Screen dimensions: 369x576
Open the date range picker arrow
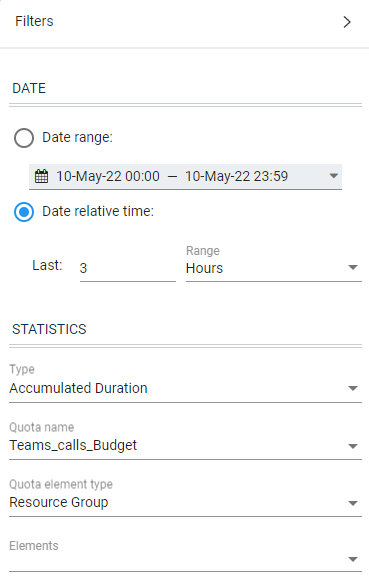[x=334, y=176]
